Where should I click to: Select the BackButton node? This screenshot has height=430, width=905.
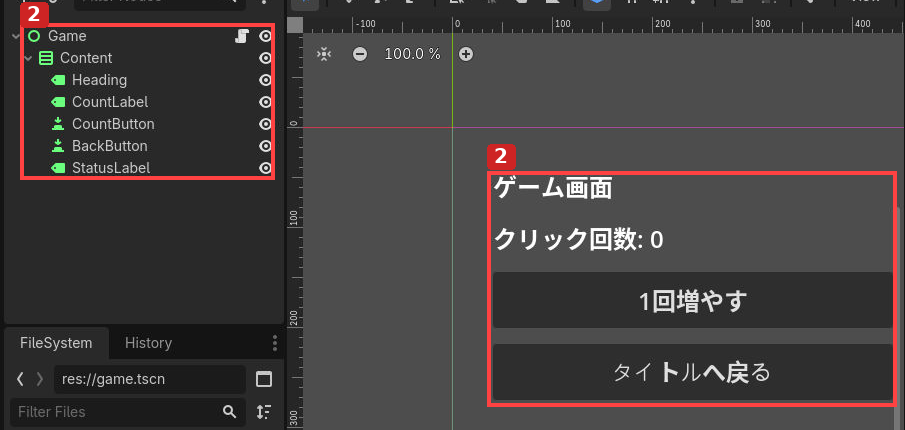click(110, 146)
